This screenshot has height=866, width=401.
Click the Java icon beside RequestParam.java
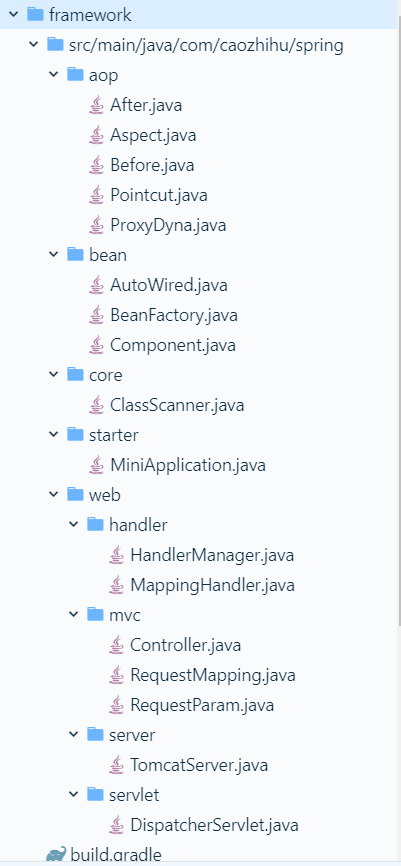117,705
